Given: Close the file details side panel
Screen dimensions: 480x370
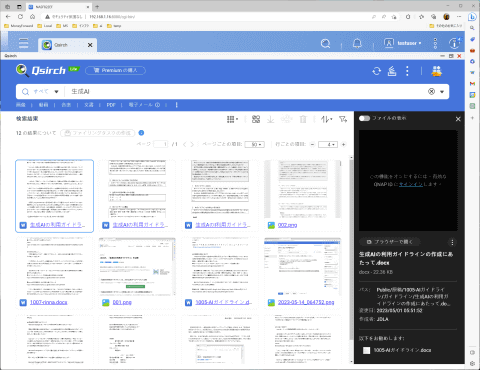Looking at the screenshot, I should pos(458,119).
